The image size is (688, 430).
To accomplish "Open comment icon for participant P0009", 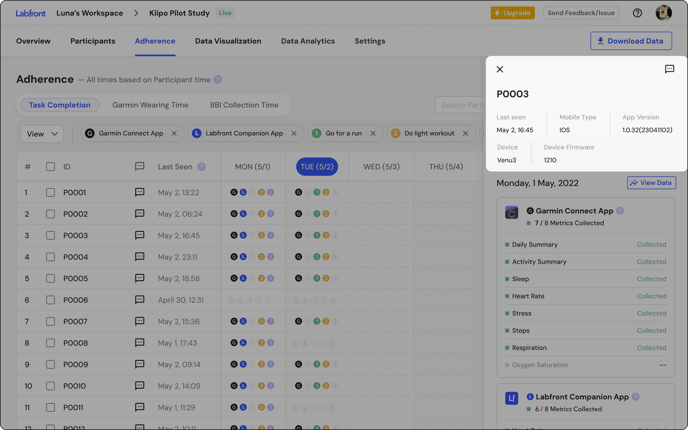I will (140, 364).
